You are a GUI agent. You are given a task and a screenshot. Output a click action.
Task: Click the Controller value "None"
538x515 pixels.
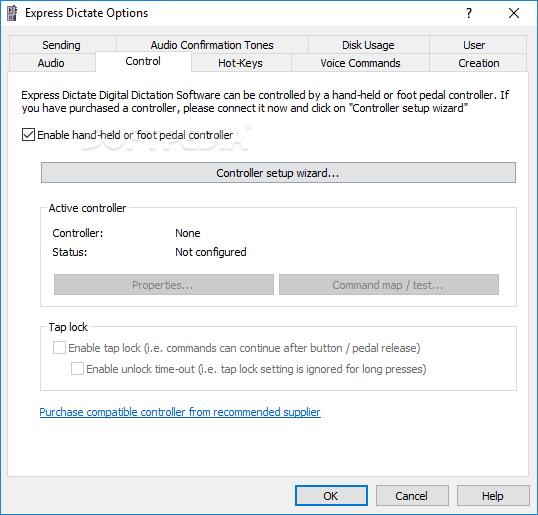click(188, 233)
